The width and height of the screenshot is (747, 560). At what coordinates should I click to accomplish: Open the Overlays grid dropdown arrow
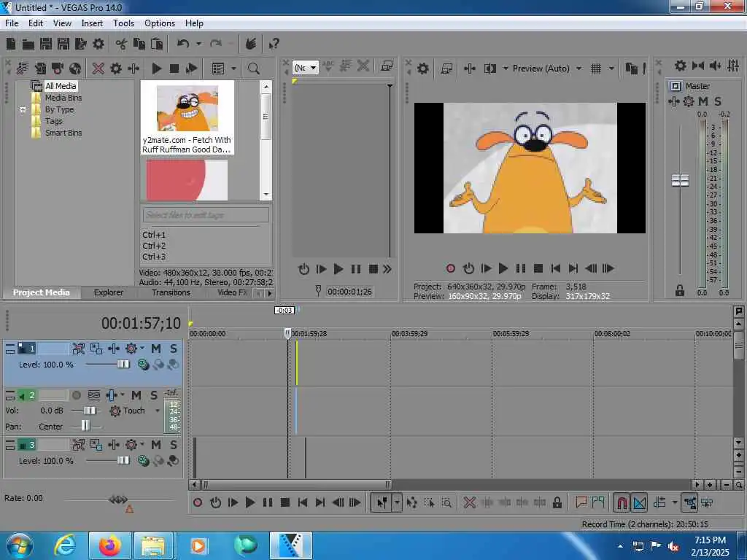click(x=611, y=69)
